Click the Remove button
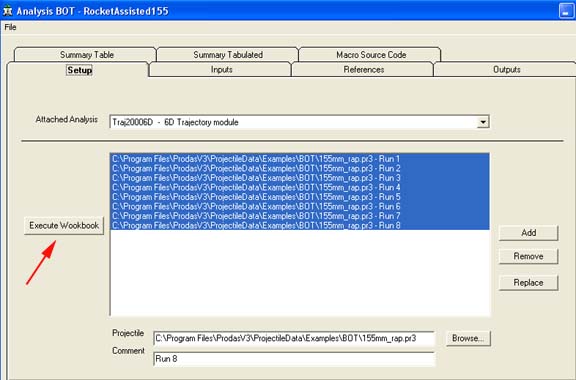The width and height of the screenshot is (576, 380). [528, 256]
